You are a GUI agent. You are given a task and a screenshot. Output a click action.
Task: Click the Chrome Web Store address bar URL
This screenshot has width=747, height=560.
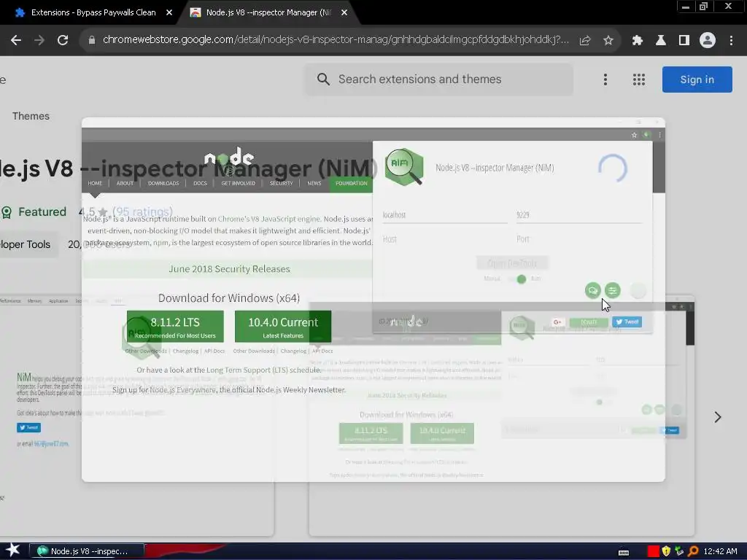(x=336, y=39)
